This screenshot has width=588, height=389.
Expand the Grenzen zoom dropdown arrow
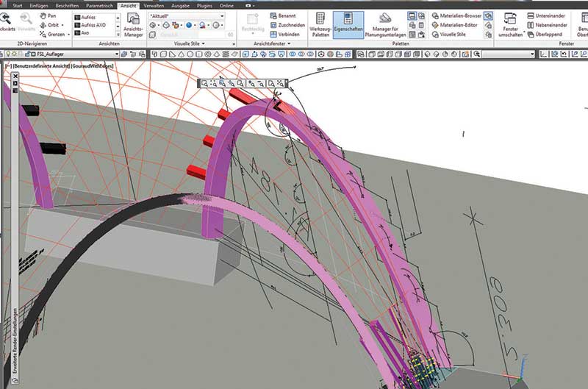click(x=69, y=34)
